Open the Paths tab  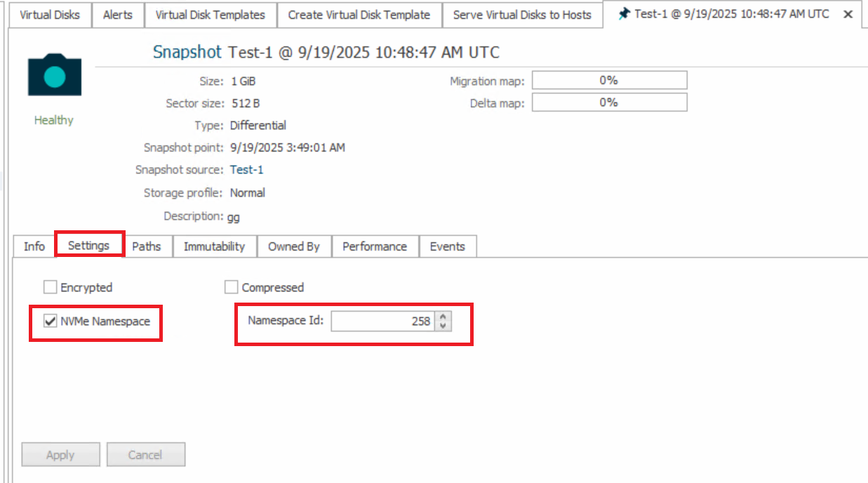coord(146,246)
